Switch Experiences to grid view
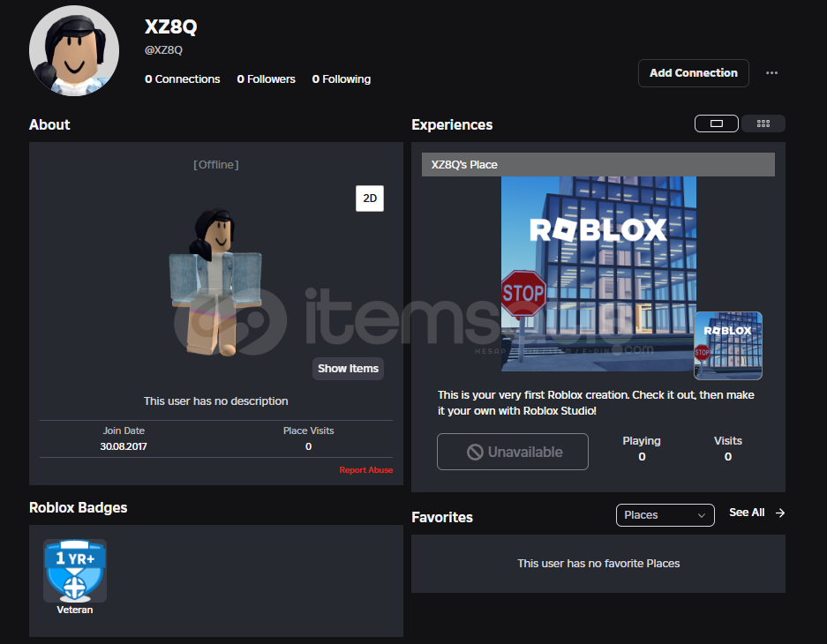The image size is (827, 644). click(763, 124)
